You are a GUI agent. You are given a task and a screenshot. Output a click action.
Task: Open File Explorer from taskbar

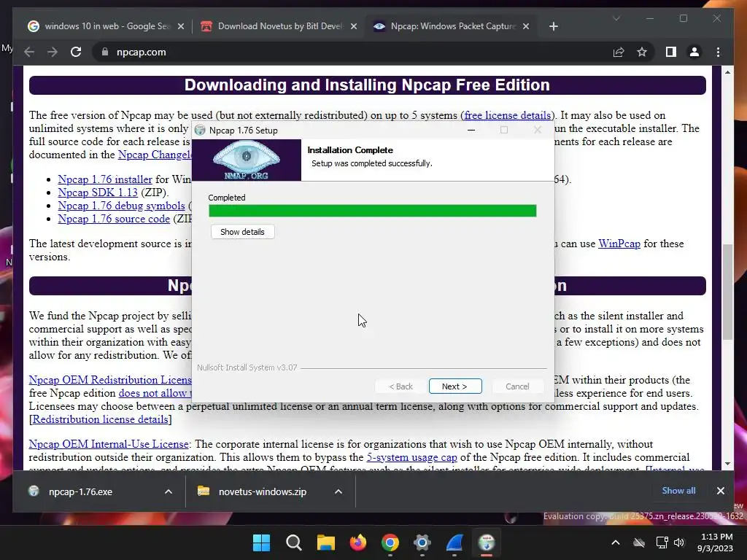(x=326, y=542)
